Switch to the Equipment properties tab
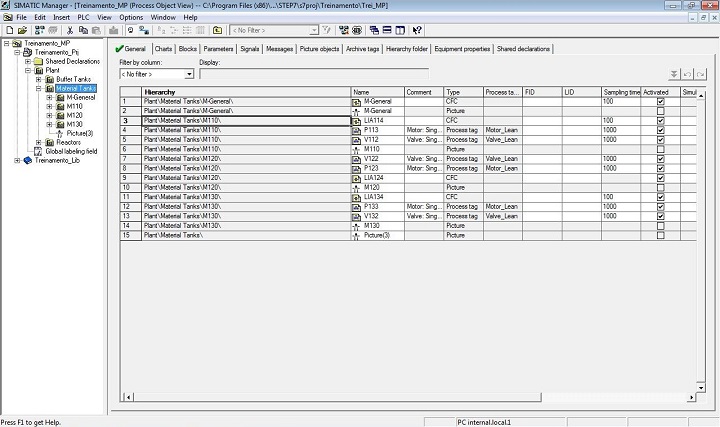The image size is (720, 427). click(462, 49)
